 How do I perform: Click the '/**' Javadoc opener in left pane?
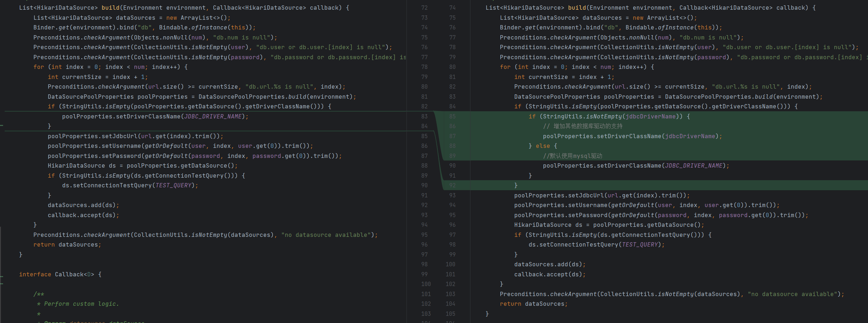click(39, 294)
